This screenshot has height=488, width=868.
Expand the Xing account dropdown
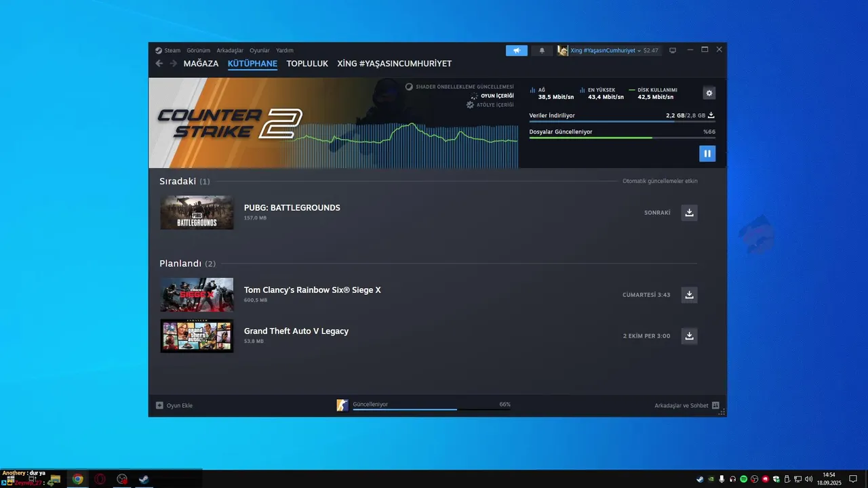tap(606, 50)
